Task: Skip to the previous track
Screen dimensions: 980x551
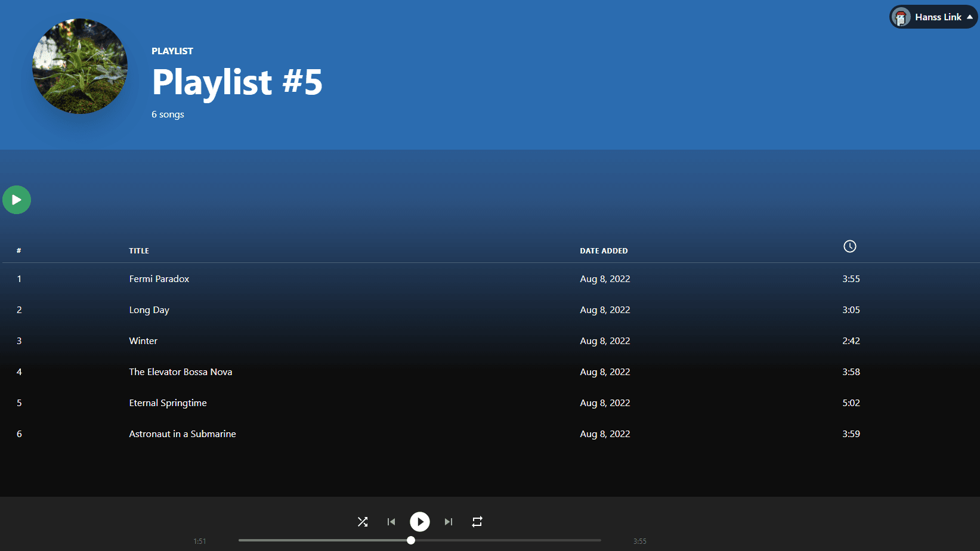Action: 391,522
